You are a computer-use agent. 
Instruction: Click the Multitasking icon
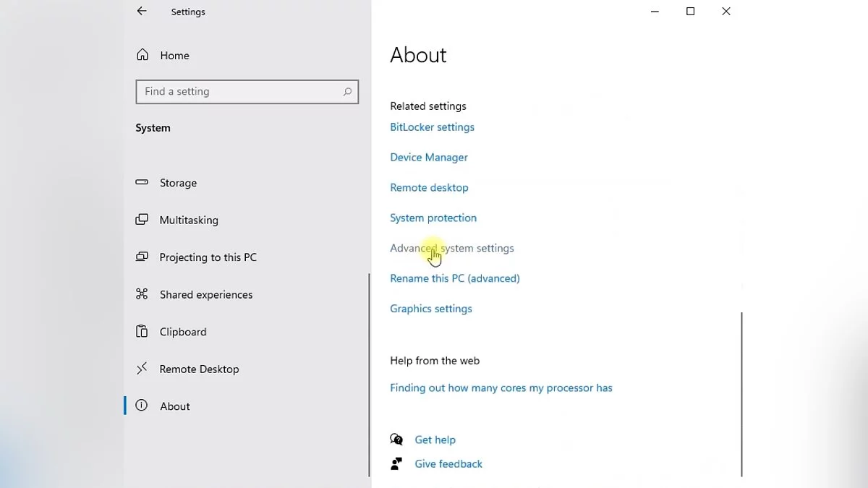(142, 220)
